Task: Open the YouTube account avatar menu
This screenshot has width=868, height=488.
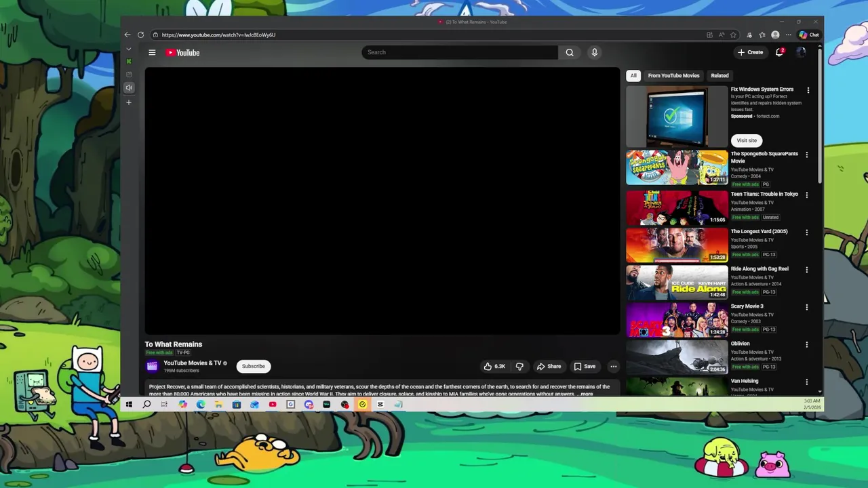Action: coord(801,52)
